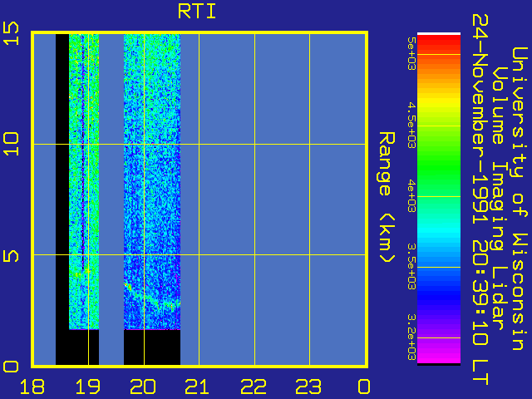Click the 0 hour label at time axis end
The image size is (532, 399).
pyautogui.click(x=364, y=387)
